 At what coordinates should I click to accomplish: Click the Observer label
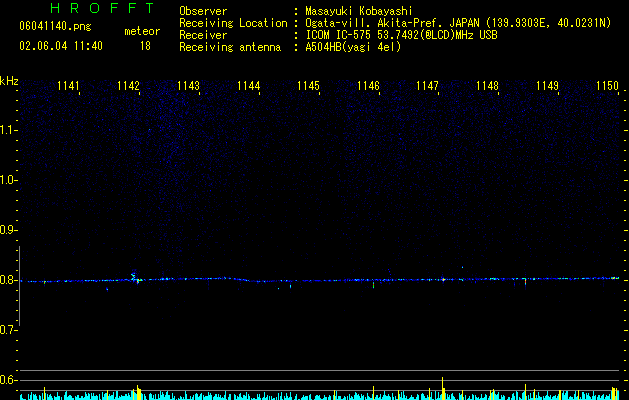(x=203, y=11)
